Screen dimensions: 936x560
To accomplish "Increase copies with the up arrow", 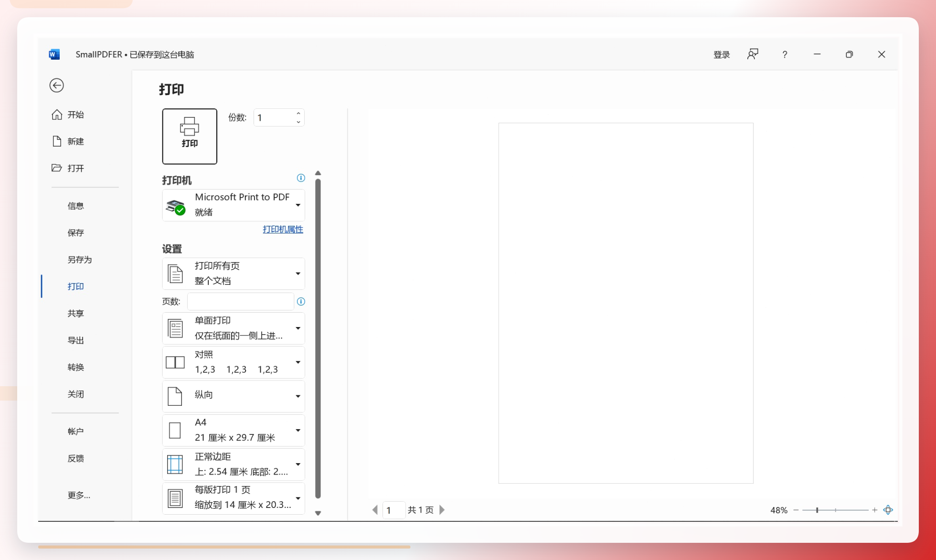I will [298, 113].
